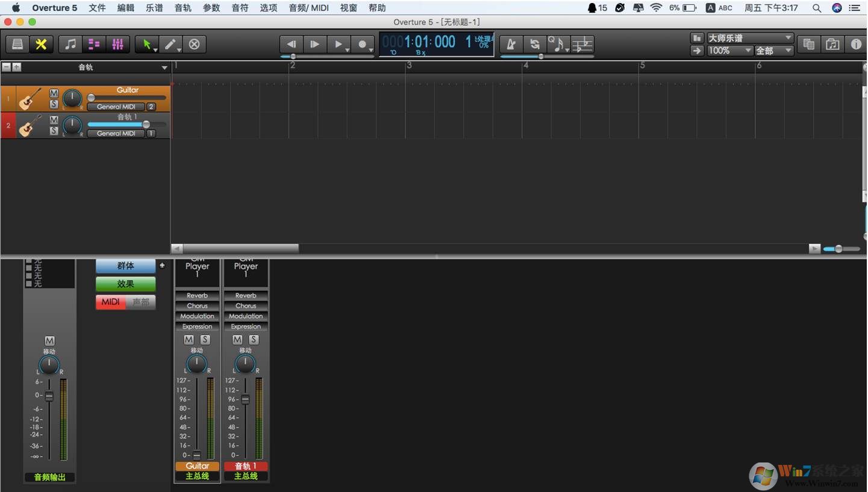Open the mixer with the pink faders icon

pyautogui.click(x=117, y=43)
